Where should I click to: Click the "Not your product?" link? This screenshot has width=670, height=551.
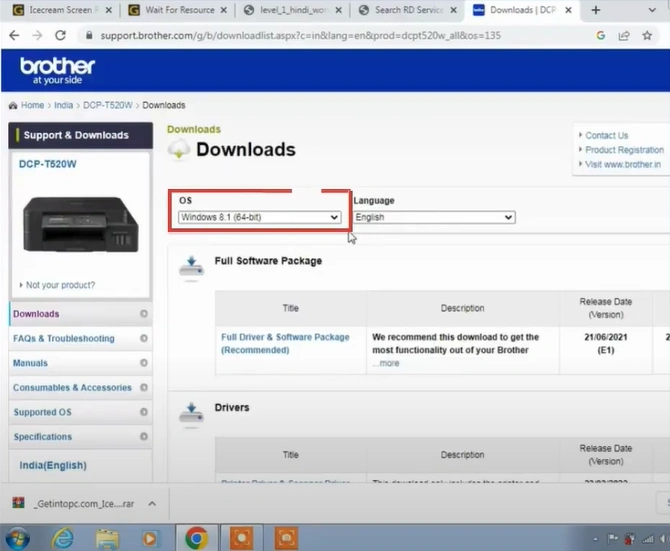click(60, 285)
